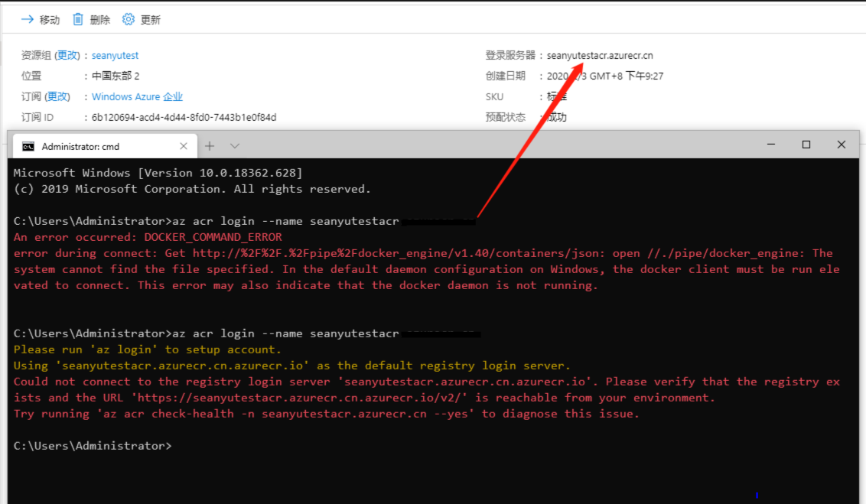Viewport: 866px width, 504px height.
Task: Click the 更新 toolbar text
Action: tap(150, 20)
